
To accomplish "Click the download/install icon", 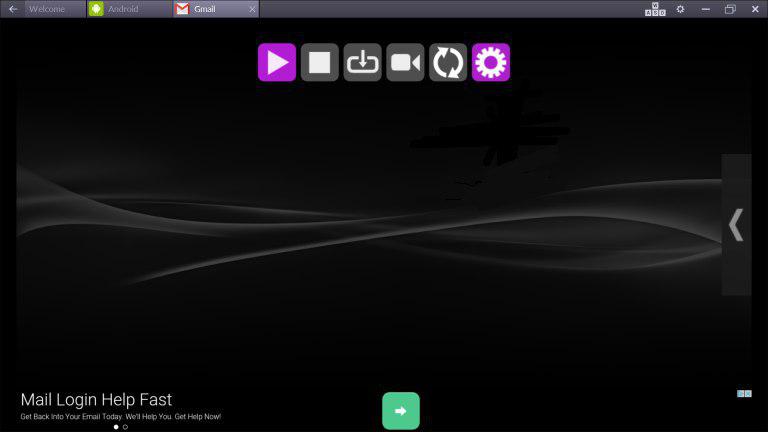I will [x=362, y=63].
